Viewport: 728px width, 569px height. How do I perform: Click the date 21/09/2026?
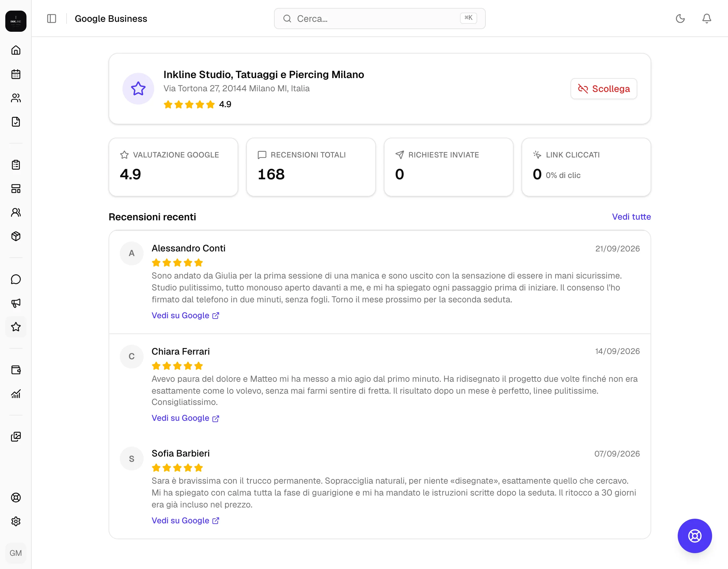click(x=617, y=249)
